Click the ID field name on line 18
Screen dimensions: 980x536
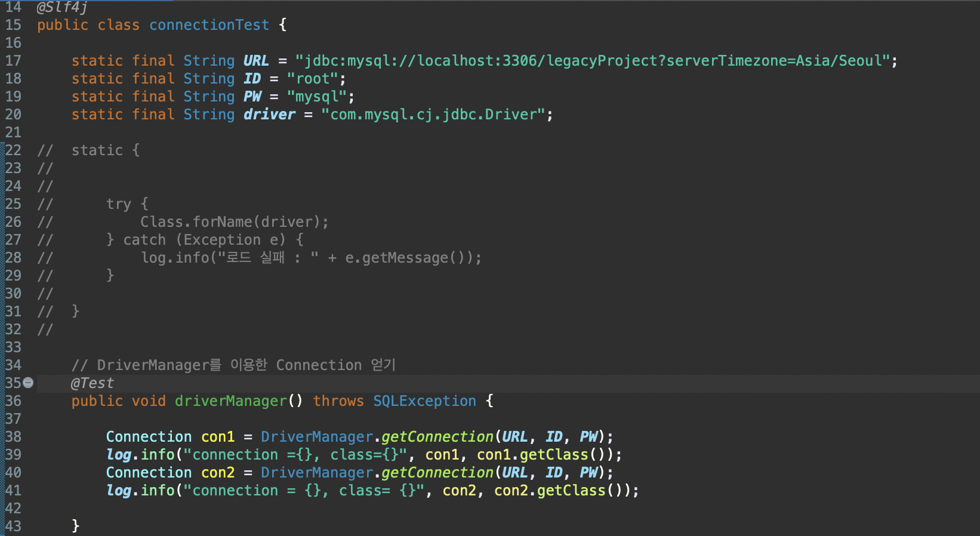pyautogui.click(x=252, y=79)
